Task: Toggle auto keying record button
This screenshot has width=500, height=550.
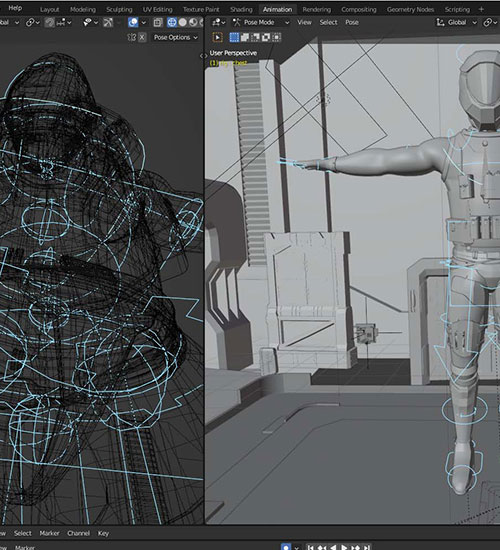Action: click(286, 547)
